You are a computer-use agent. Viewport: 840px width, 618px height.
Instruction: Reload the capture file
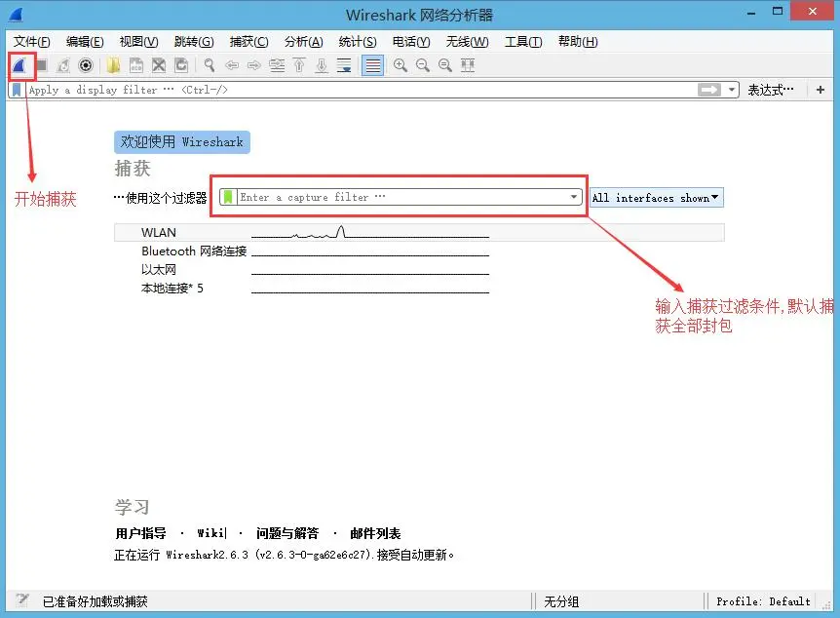[181, 65]
